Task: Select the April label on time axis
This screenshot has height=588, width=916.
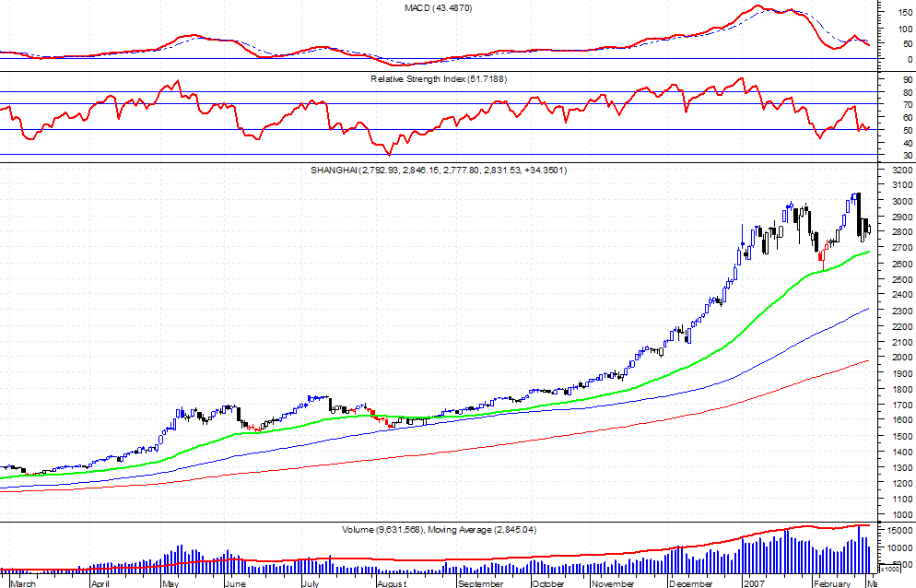Action: pos(100,583)
